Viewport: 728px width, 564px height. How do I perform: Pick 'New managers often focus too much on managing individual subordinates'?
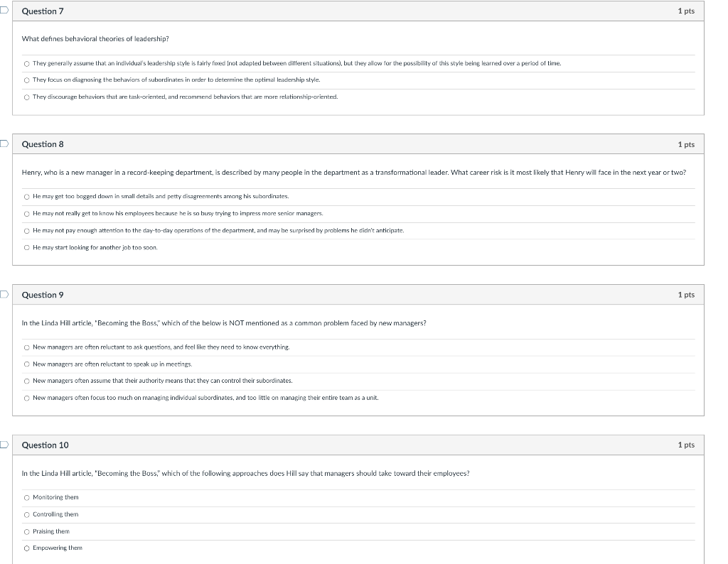(26, 398)
